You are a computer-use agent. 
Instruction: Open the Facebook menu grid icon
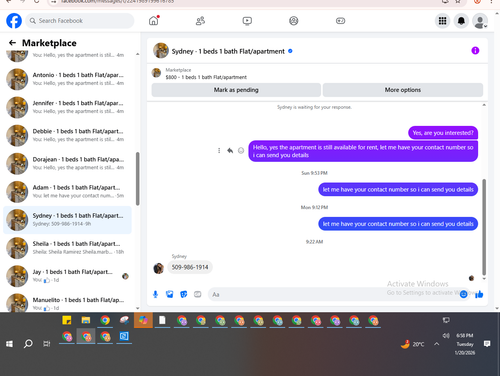(x=442, y=21)
